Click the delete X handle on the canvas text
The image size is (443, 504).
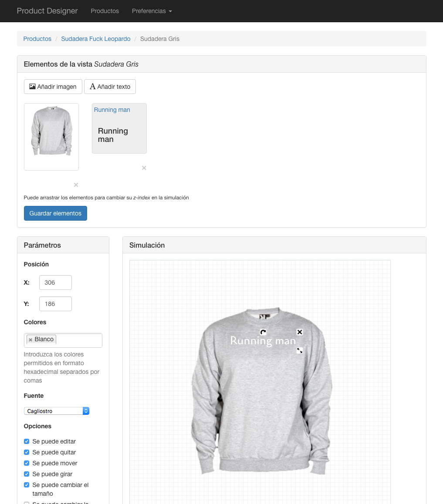click(x=300, y=332)
